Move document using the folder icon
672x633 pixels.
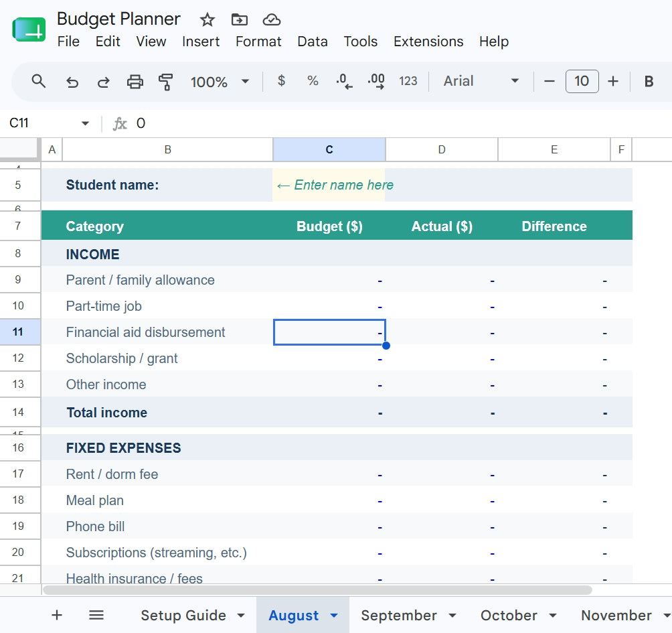[x=239, y=19]
